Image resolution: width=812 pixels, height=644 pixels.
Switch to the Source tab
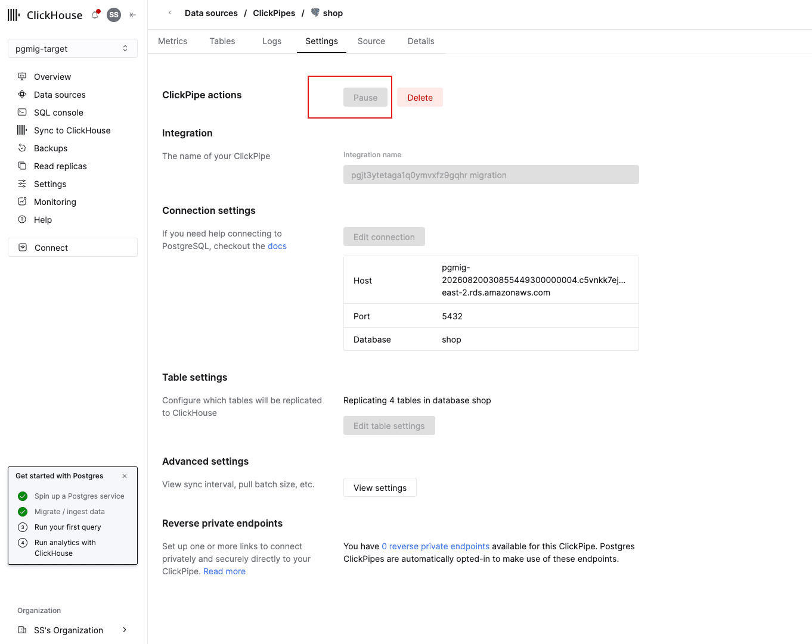pos(371,41)
